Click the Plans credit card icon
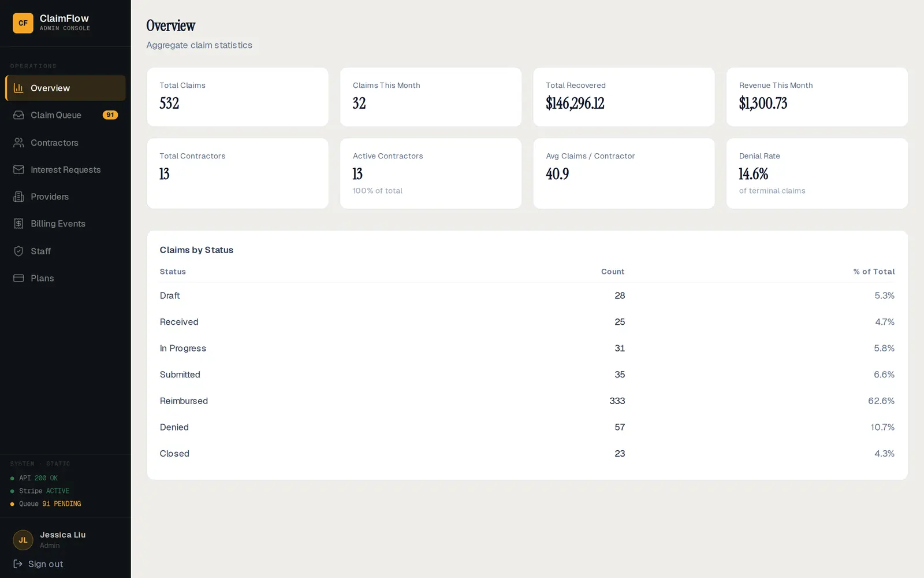924x578 pixels. click(18, 278)
